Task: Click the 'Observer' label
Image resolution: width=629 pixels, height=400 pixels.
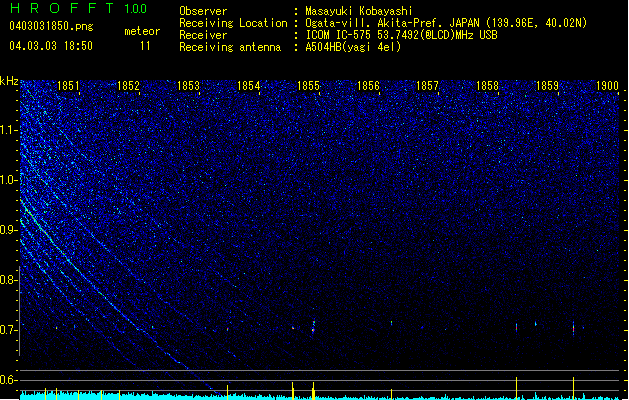Action: 203,11
